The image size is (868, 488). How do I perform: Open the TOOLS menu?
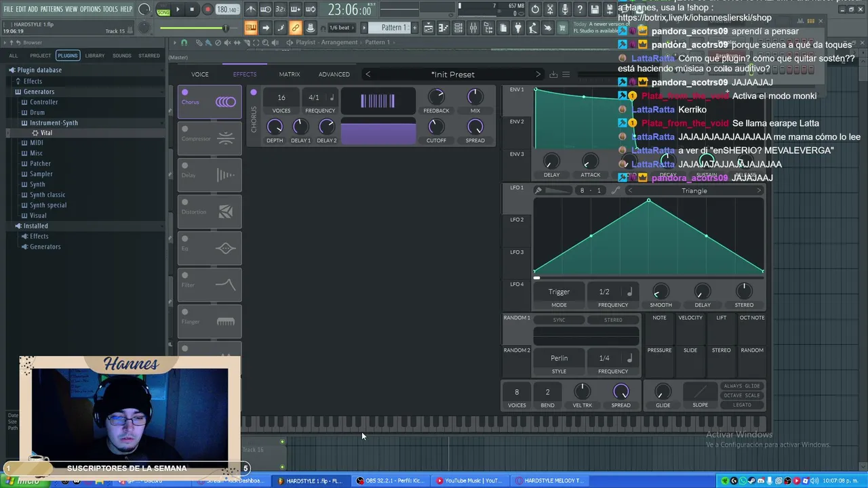point(111,9)
